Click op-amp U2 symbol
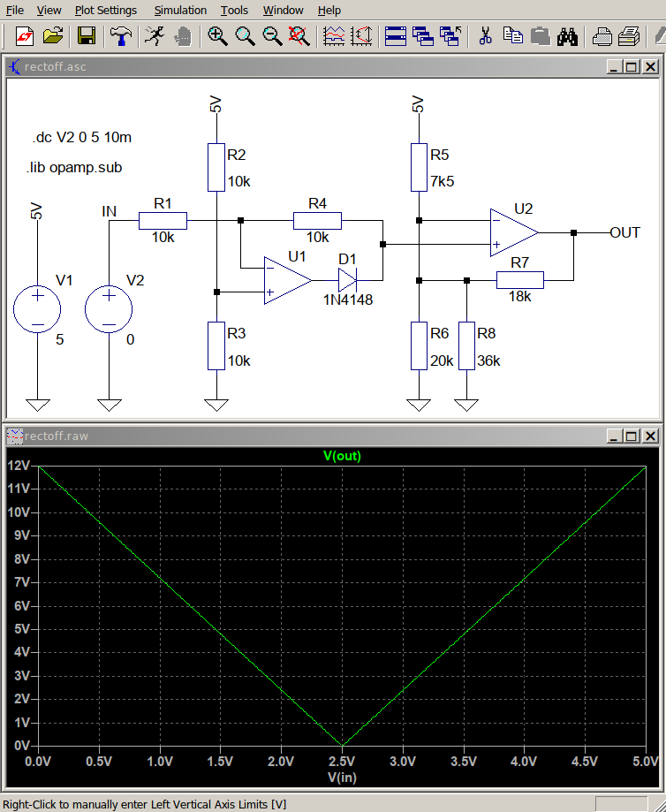Viewport: 666px width, 812px height. [x=514, y=232]
